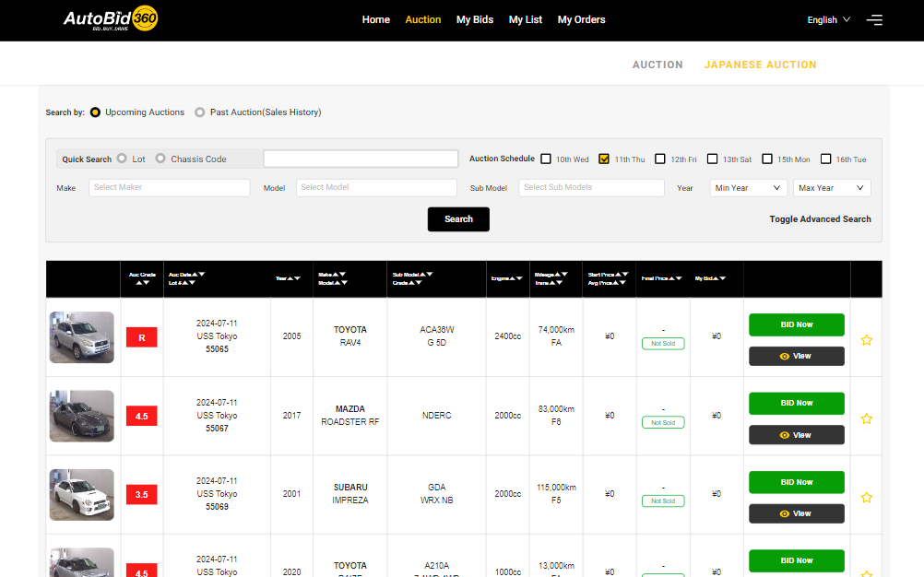The image size is (924, 577).
Task: Select Past Auction (Sales History) radio
Action: click(x=200, y=112)
